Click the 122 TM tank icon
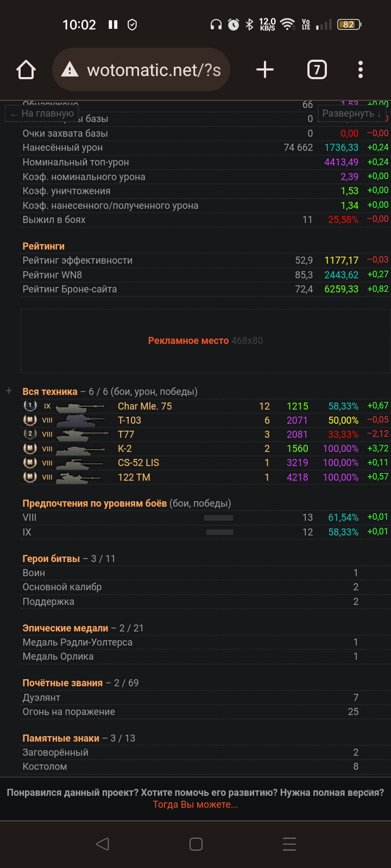This screenshot has height=868, width=391. (80, 477)
